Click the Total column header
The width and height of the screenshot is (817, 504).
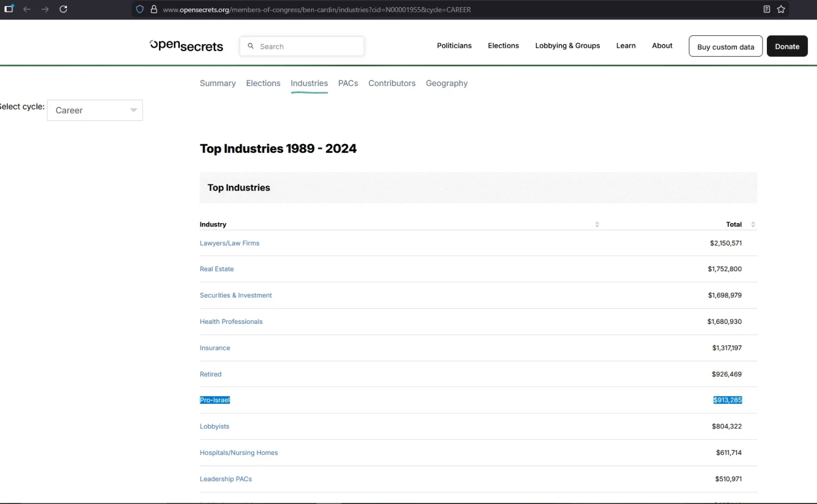coord(734,224)
